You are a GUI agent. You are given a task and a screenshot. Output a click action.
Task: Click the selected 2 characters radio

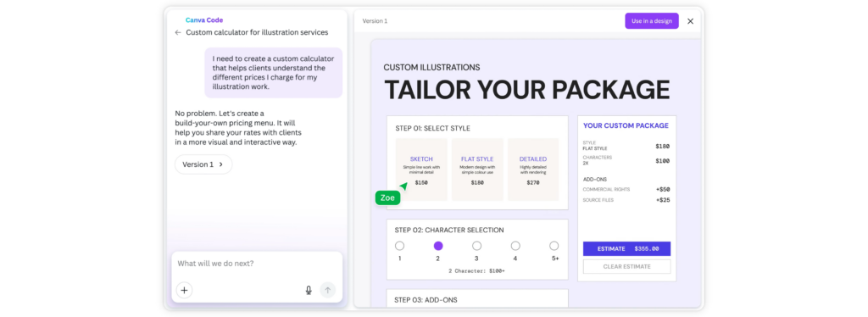pyautogui.click(x=438, y=246)
